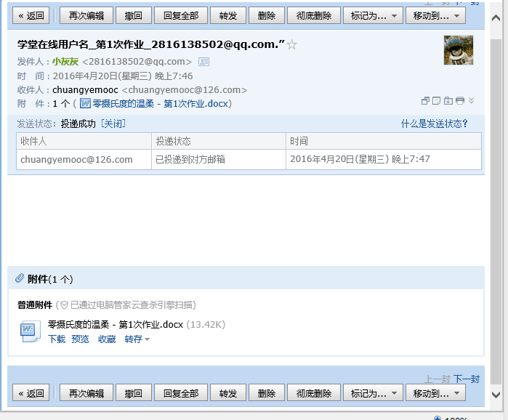The image size is (508, 420).
Task: Click the email subject line text
Action: pos(151,44)
